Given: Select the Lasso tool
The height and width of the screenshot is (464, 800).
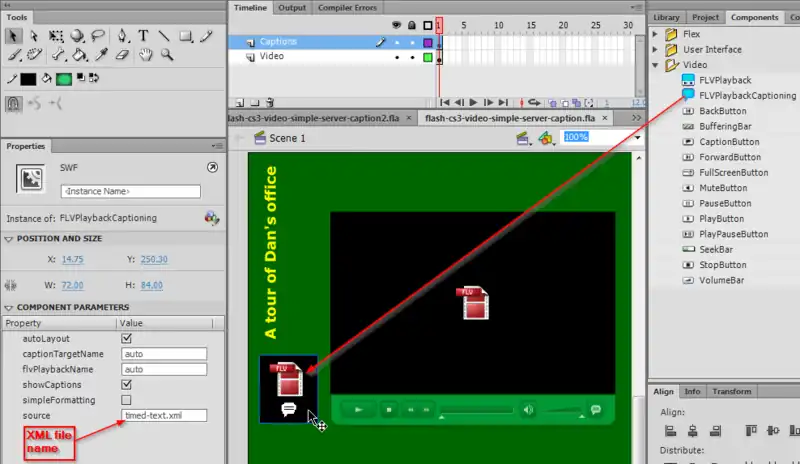Looking at the screenshot, I should [x=100, y=36].
